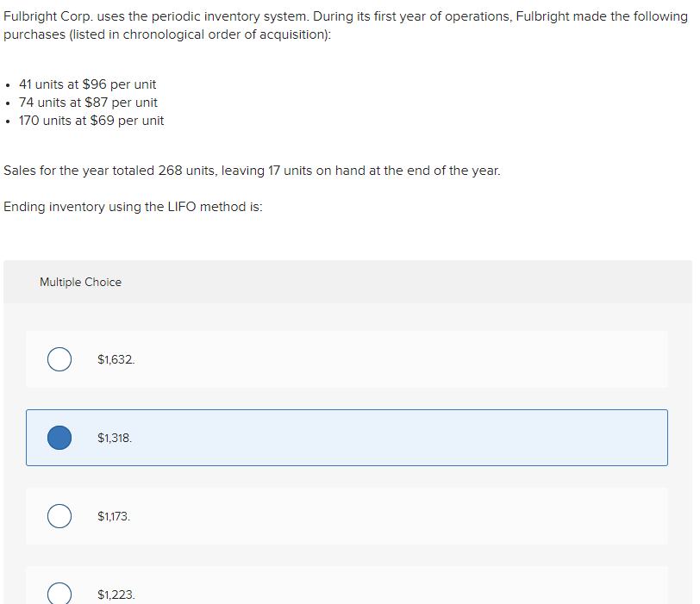Click the $1,173 answer text label

click(x=114, y=516)
